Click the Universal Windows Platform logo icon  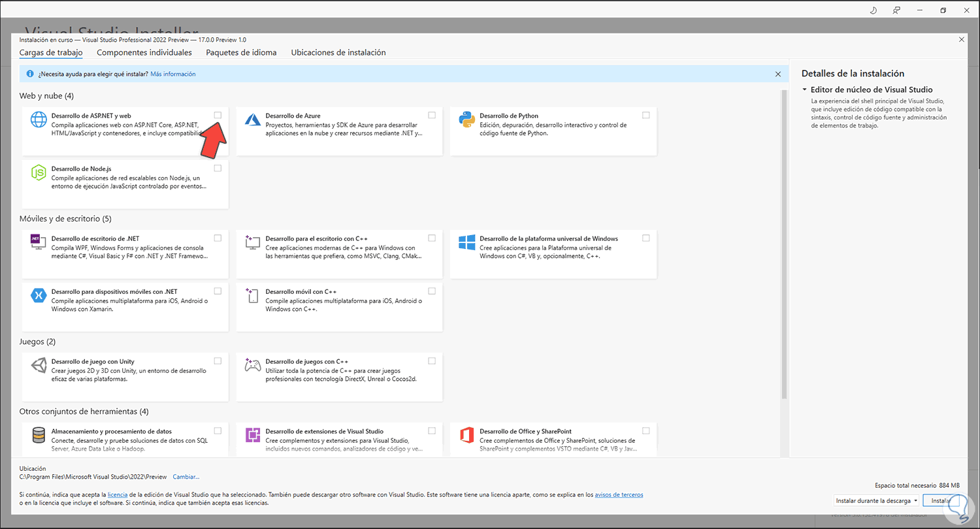point(467,243)
